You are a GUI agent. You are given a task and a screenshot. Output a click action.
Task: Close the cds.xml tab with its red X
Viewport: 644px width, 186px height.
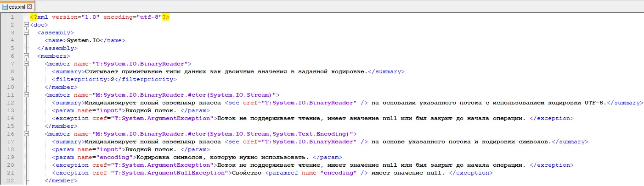pos(29,6)
